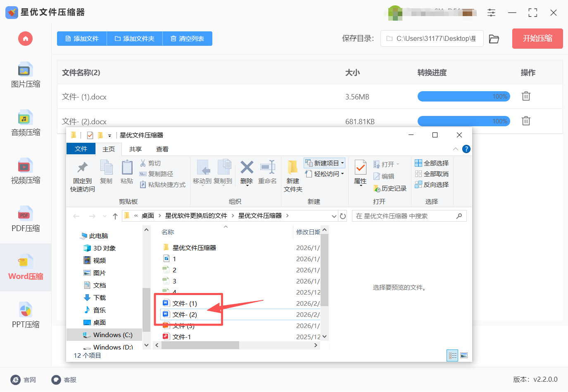Image resolution: width=568 pixels, height=392 pixels.
Task: Click 全部选择 select all in ribbon
Action: click(432, 163)
